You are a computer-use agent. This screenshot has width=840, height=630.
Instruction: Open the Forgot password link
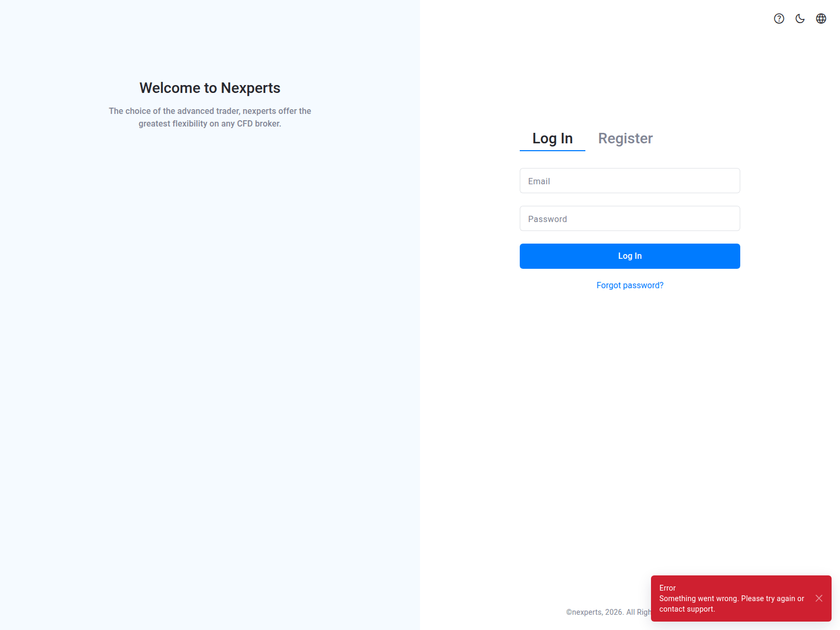629,285
